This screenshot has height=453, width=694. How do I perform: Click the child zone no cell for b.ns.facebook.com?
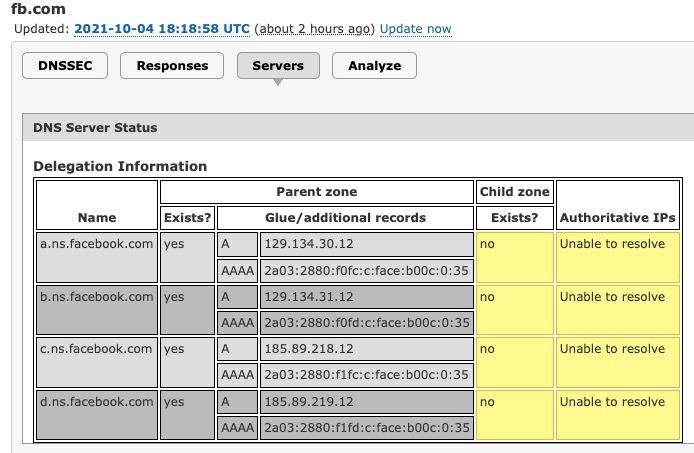(x=515, y=310)
